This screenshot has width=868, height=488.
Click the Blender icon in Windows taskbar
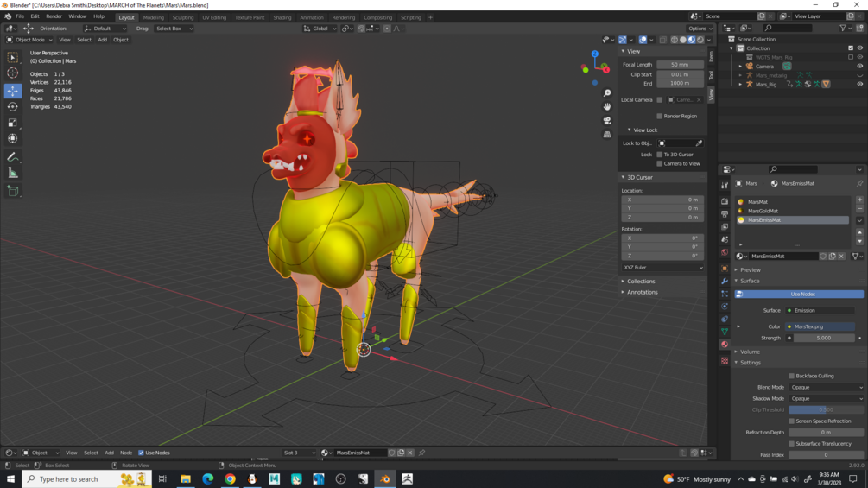tap(384, 479)
